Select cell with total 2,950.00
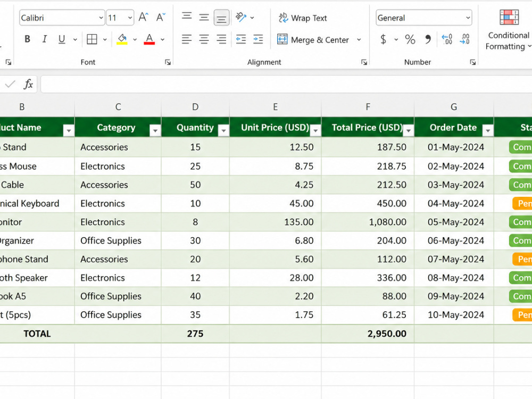Screen dimensions: 532x399 pyautogui.click(x=368, y=334)
